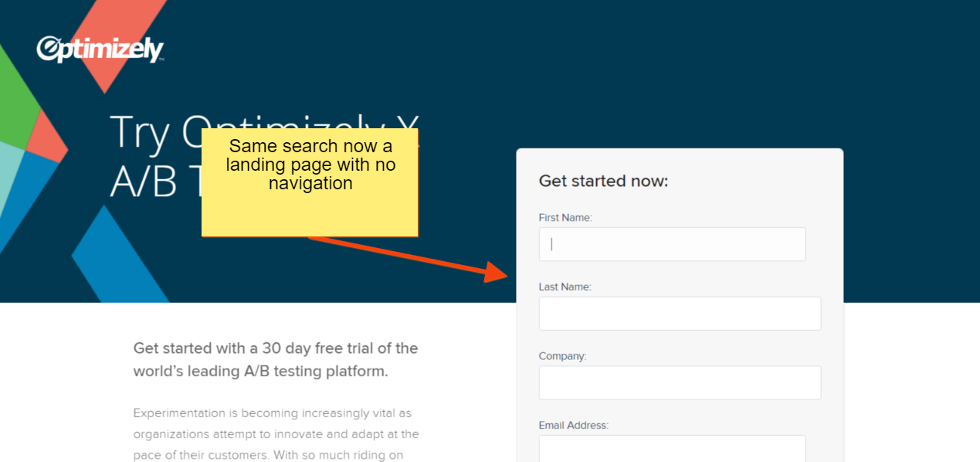Viewport: 980px width, 462px height.
Task: Click the 'Try Optimizely X' headline
Action: tap(264, 132)
